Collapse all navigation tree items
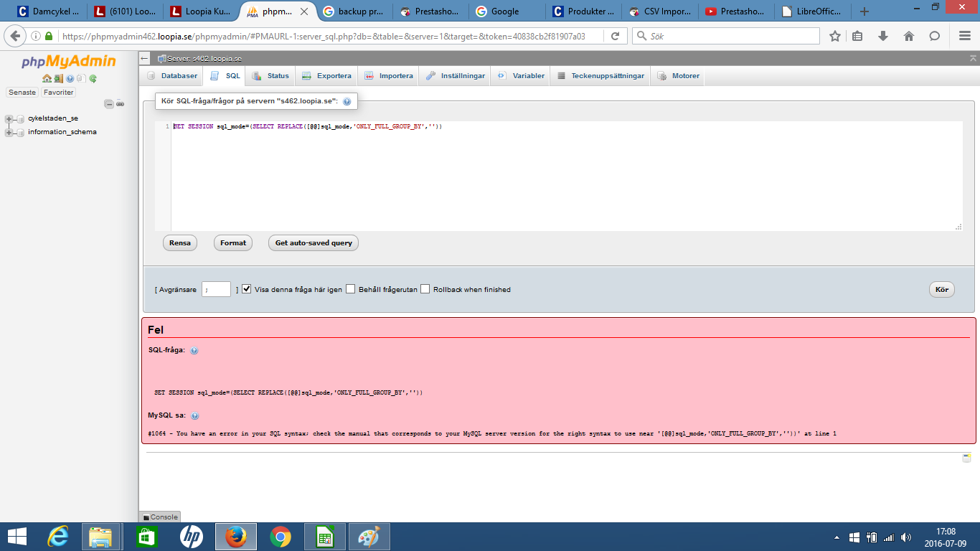The image size is (980, 551). coord(109,104)
